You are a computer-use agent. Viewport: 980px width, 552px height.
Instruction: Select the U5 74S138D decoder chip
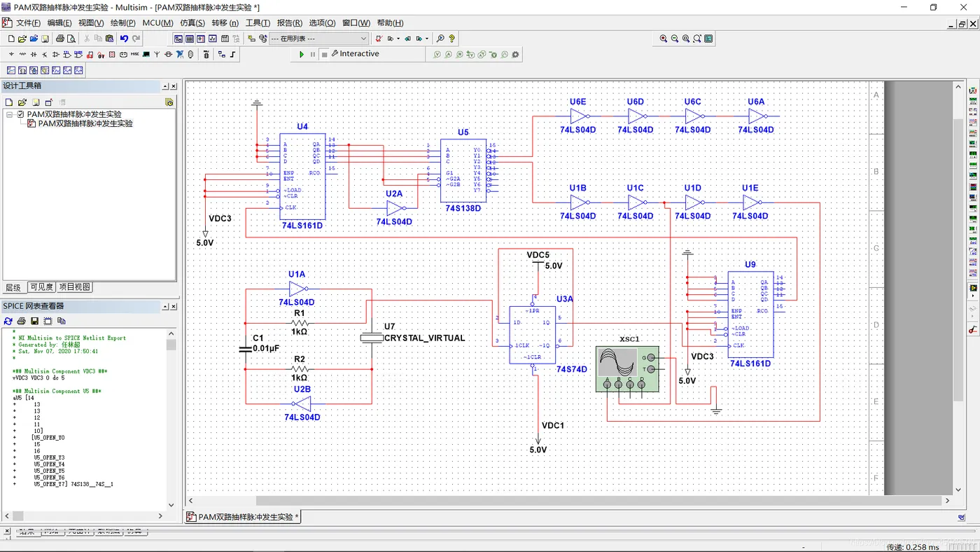point(463,170)
